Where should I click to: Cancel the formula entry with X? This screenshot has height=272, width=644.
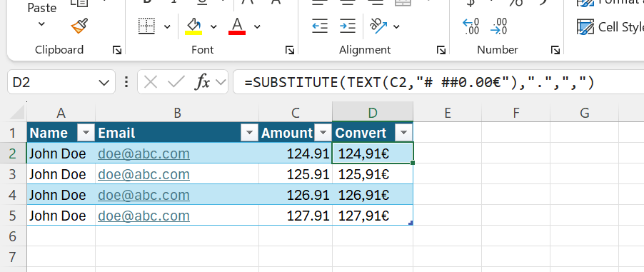coord(151,83)
